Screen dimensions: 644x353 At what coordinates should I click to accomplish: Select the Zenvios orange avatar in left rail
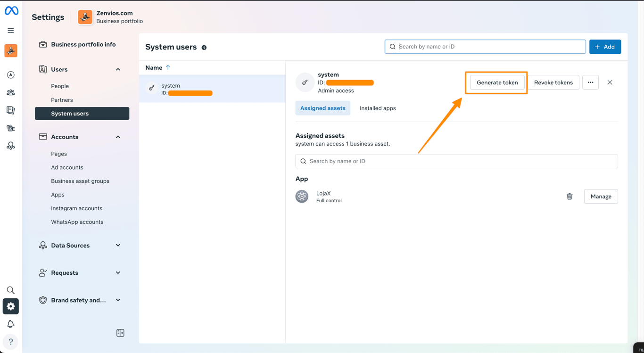point(11,50)
